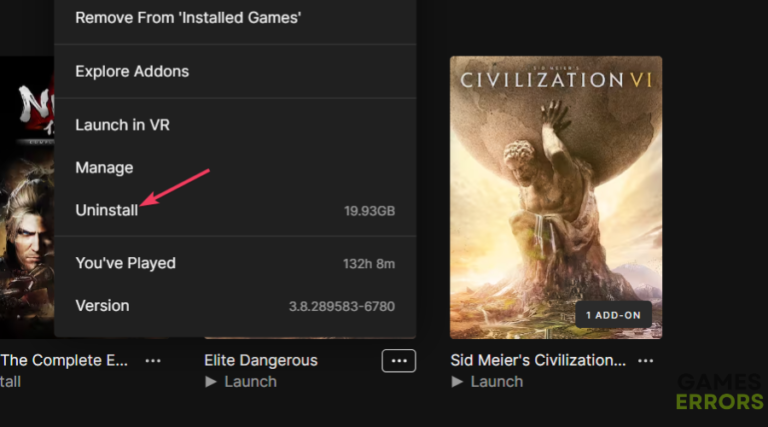This screenshot has width=768, height=427.
Task: Open the Manage menu entry
Action: pyautogui.click(x=104, y=167)
